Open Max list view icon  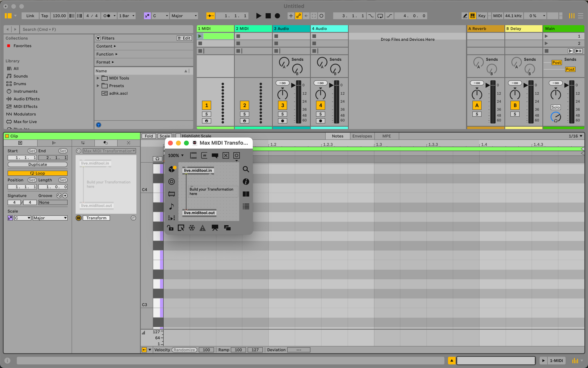click(246, 206)
